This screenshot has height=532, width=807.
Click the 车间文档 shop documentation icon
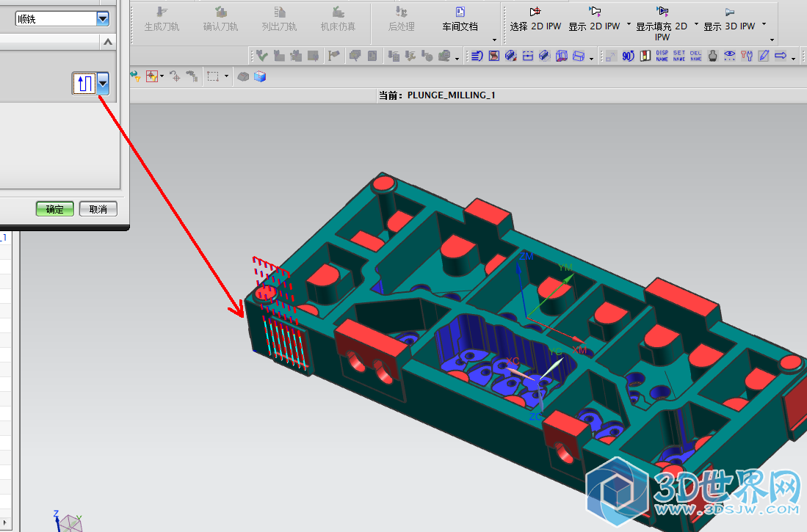pos(460,19)
